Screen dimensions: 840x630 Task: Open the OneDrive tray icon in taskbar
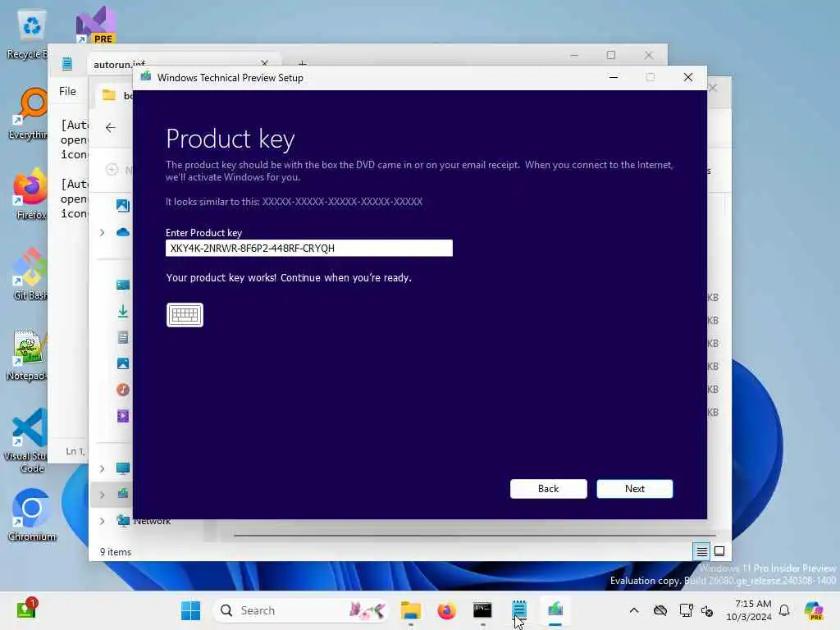point(660,610)
